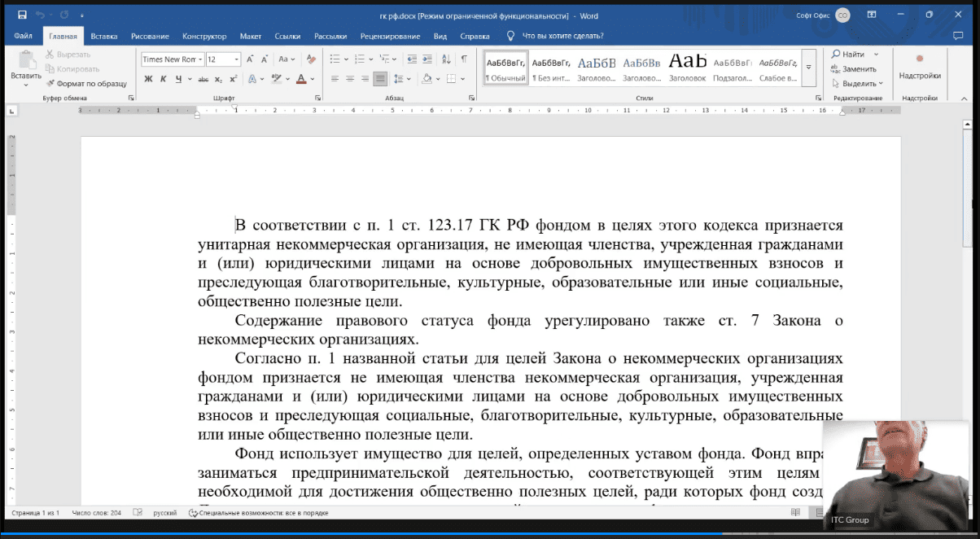
Task: Click Формат по образцу
Action: [87, 83]
